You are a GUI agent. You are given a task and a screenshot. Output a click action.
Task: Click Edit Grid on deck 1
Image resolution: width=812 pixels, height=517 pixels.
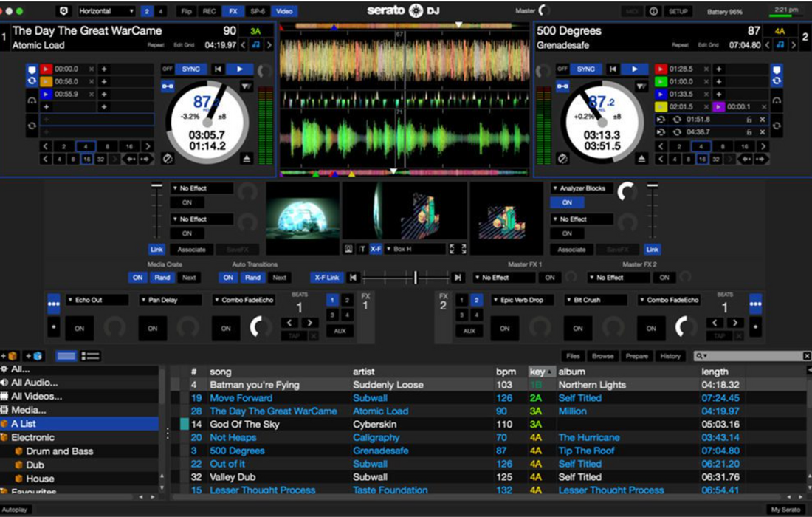[184, 45]
